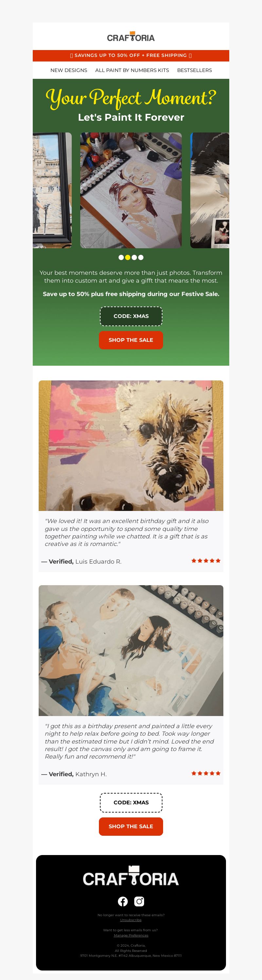Open the dog portrait painting image
The height and width of the screenshot is (980, 262).
131,446
